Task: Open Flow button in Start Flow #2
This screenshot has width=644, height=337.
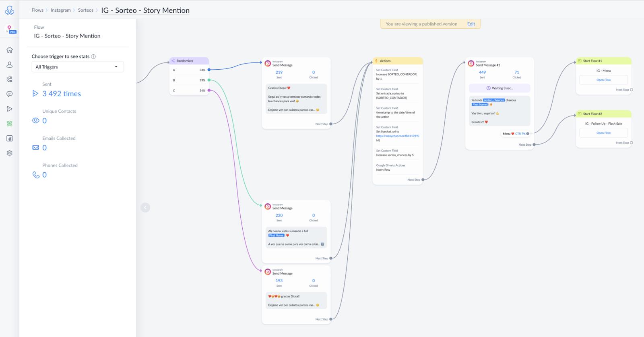Action: [x=603, y=133]
